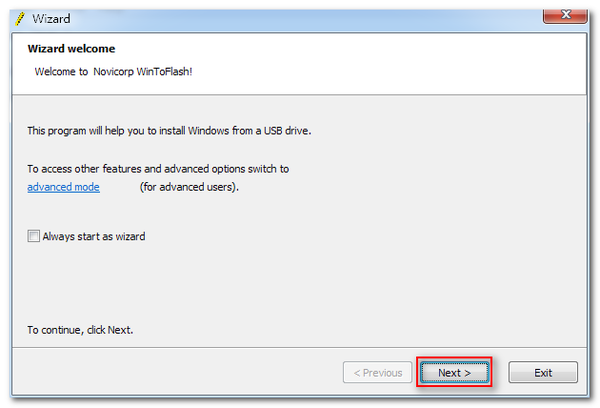This screenshot has height=408, width=600.
Task: Click the 'Welcome to Novicorp WinToFlash!' text
Action: [x=113, y=72]
